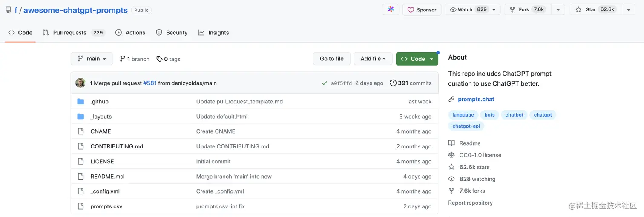
Task: Open the CONTRIBUTING.md file name
Action: [x=117, y=146]
